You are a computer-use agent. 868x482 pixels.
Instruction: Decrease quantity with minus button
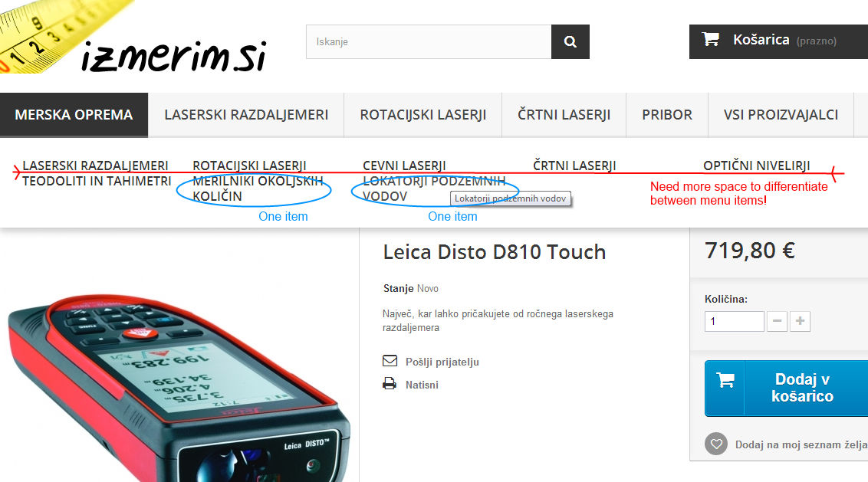tap(778, 321)
